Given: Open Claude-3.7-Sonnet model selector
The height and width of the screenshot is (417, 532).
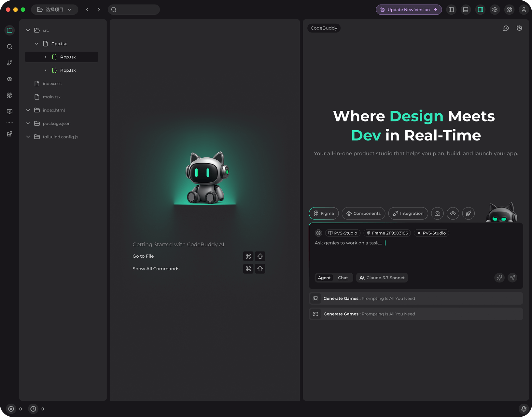Looking at the screenshot, I should 382,278.
